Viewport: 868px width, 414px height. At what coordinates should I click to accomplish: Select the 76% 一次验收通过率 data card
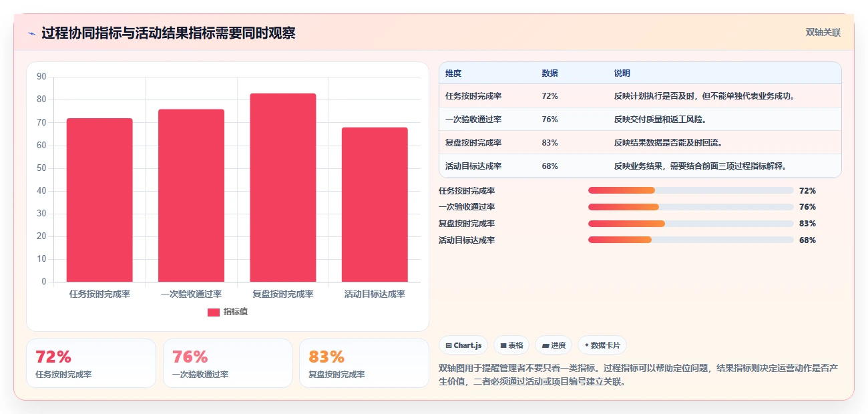click(x=228, y=363)
